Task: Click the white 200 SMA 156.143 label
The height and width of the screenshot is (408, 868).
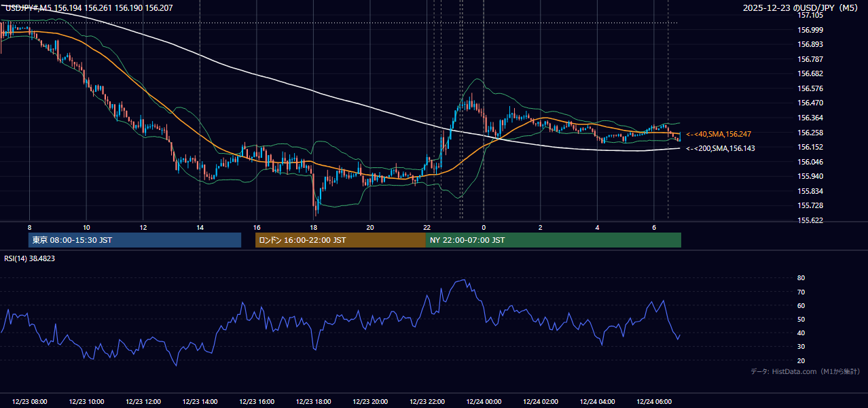Action: tap(720, 148)
